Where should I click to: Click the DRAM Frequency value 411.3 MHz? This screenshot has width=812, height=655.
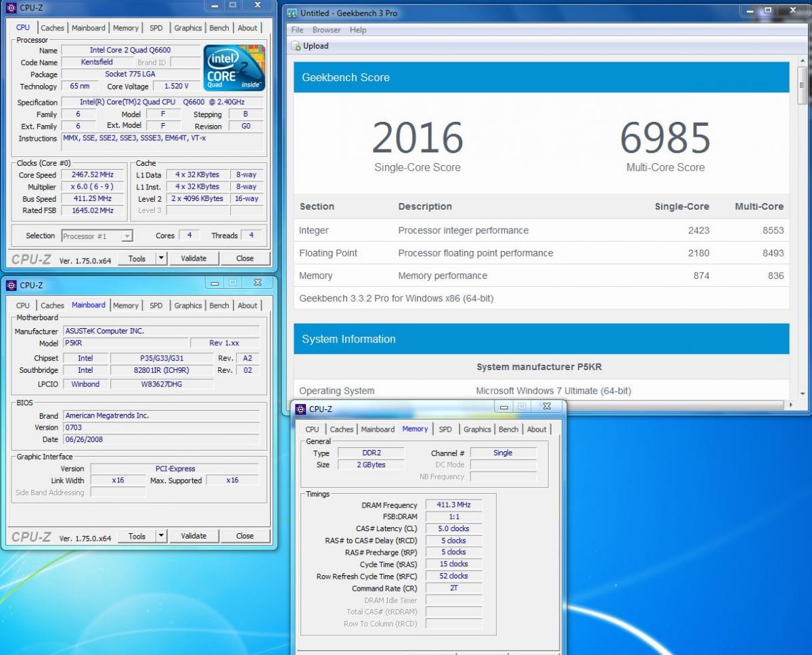pos(454,505)
